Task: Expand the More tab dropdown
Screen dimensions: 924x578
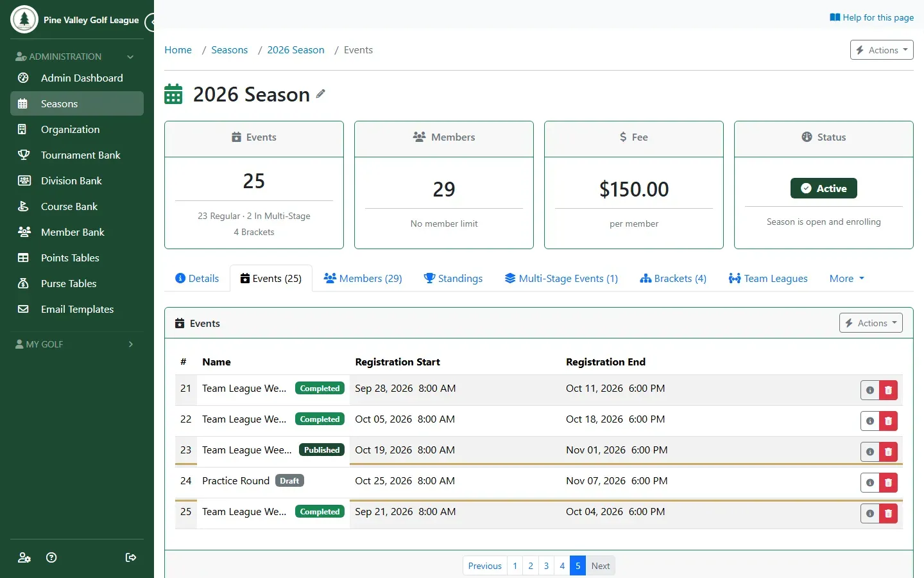Action: (x=847, y=279)
